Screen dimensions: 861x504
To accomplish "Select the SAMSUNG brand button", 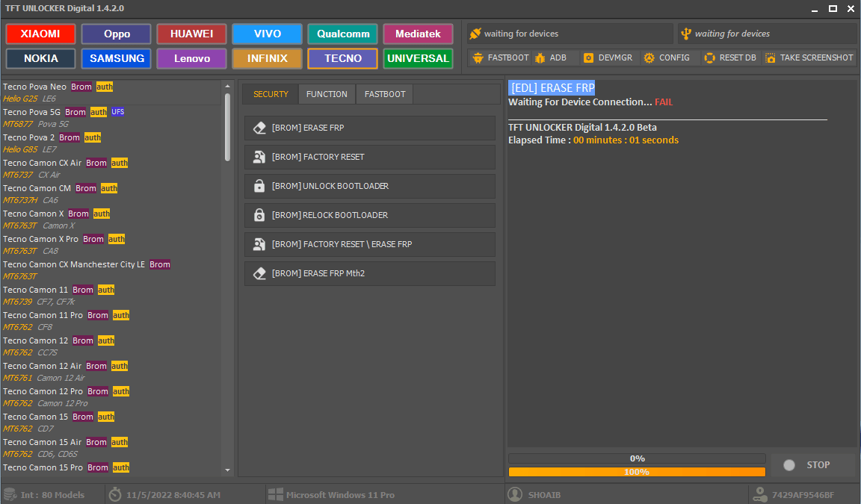I will (x=117, y=58).
